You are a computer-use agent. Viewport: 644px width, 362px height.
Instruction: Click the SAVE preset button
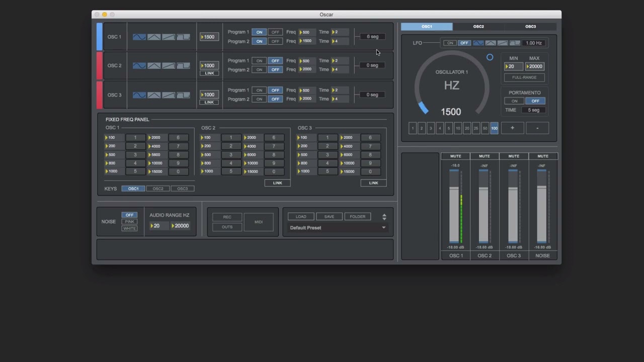pyautogui.click(x=329, y=217)
